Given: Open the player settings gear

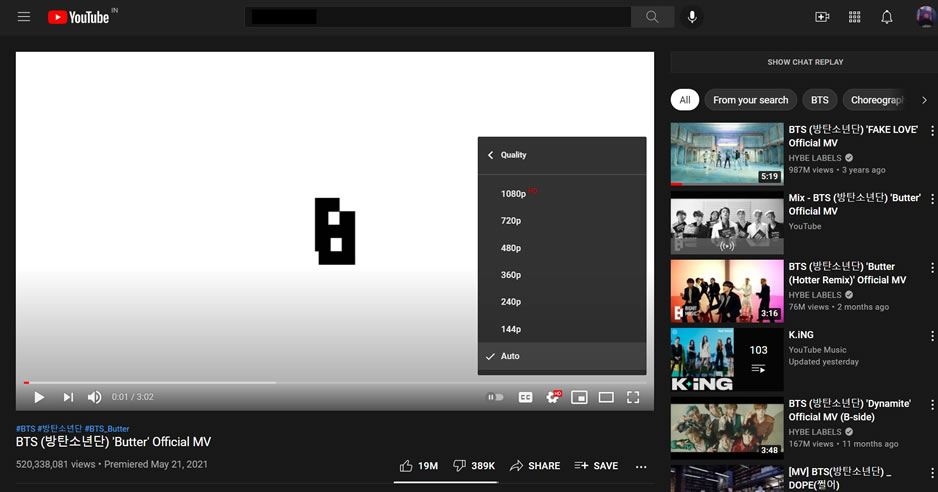Looking at the screenshot, I should click(553, 397).
